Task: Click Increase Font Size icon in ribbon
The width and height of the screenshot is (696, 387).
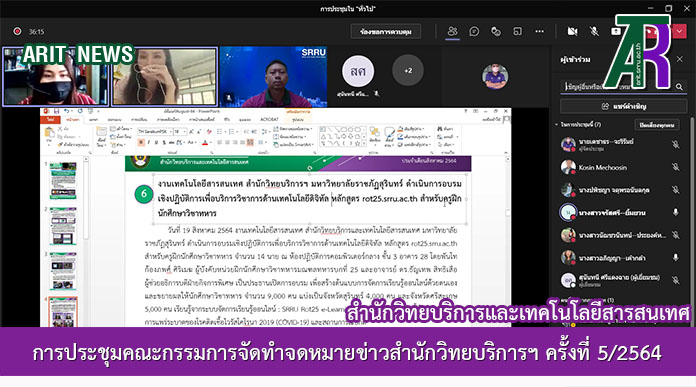Action: point(191,131)
